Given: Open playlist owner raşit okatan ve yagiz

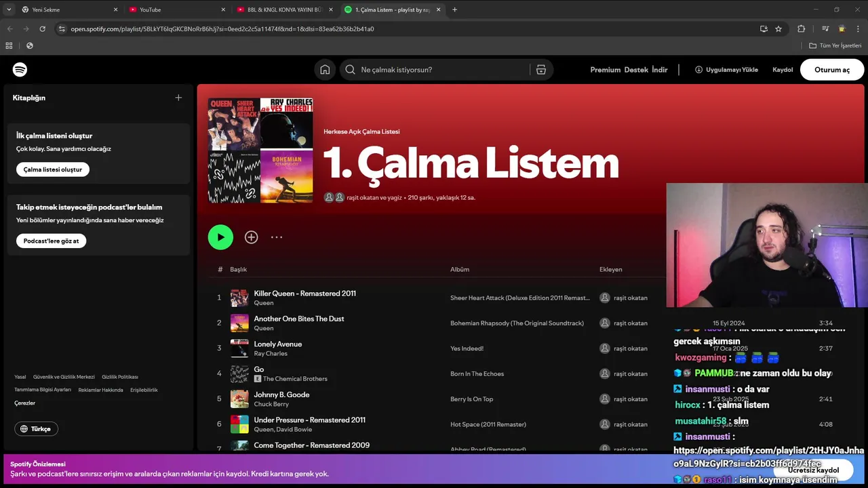Looking at the screenshot, I should click(x=374, y=198).
